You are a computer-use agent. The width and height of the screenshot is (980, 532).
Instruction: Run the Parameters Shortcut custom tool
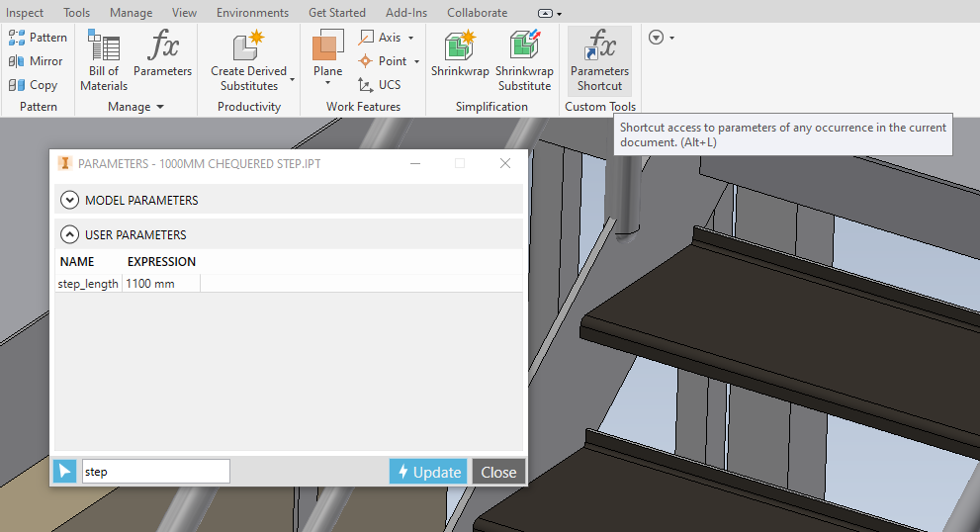[599, 60]
